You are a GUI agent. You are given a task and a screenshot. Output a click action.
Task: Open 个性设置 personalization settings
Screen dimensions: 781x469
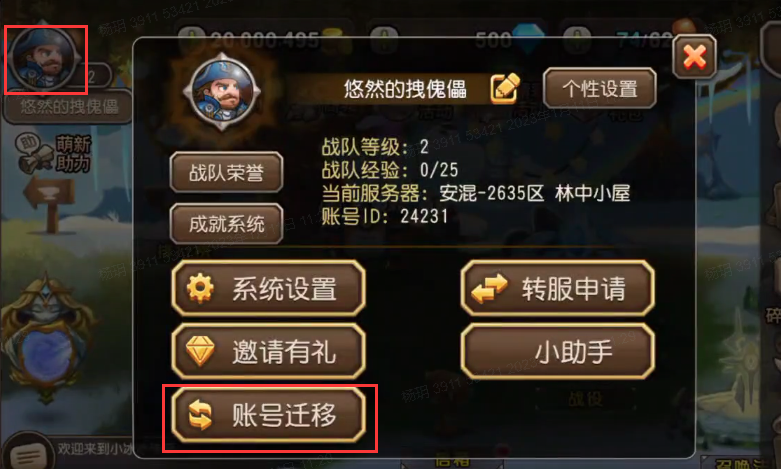point(600,89)
